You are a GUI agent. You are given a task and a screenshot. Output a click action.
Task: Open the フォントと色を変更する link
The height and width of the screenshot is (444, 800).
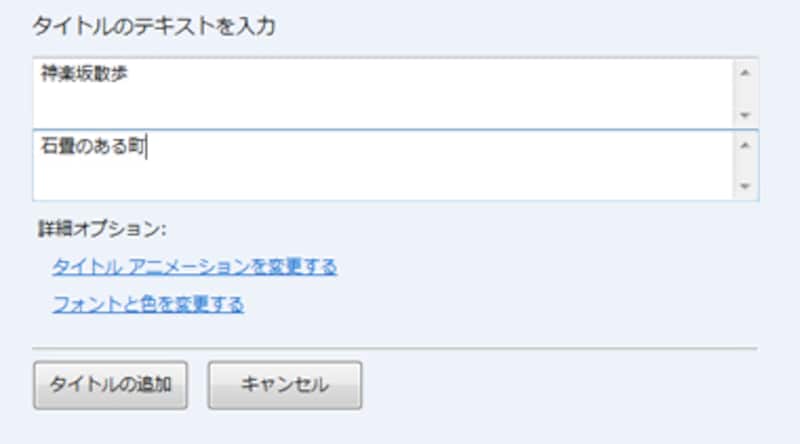click(148, 303)
